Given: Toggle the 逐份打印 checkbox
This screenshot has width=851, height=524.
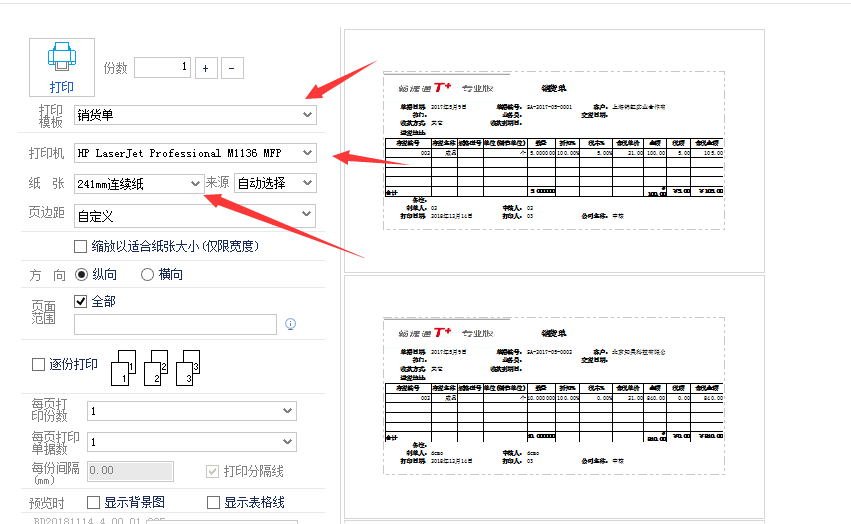Looking at the screenshot, I should pos(39,365).
